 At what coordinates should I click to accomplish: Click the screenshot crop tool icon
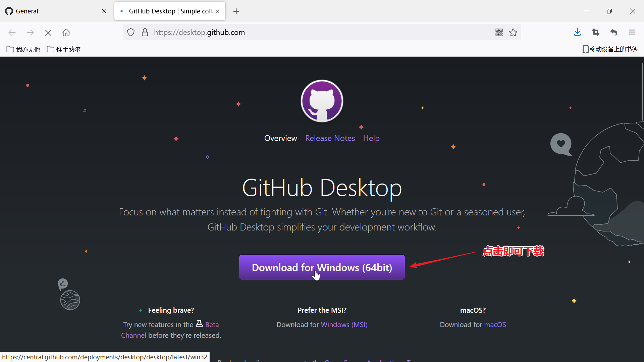click(x=596, y=32)
